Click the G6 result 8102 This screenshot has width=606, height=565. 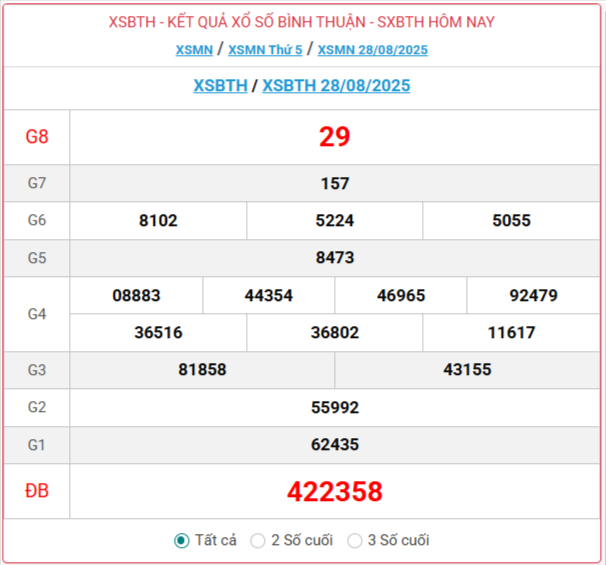click(x=158, y=221)
